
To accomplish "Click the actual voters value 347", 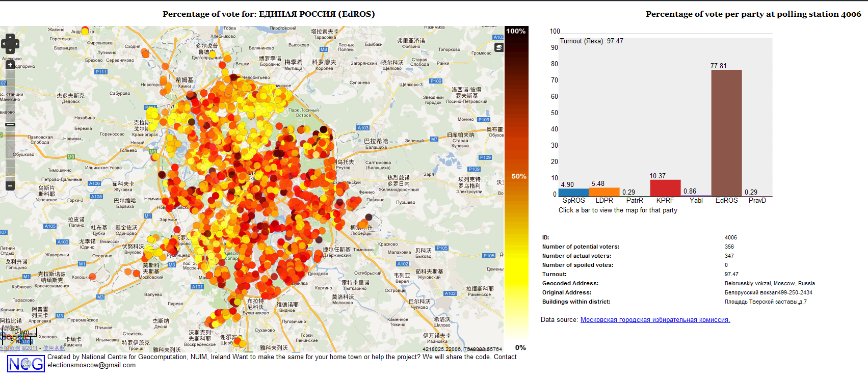I will [729, 256].
